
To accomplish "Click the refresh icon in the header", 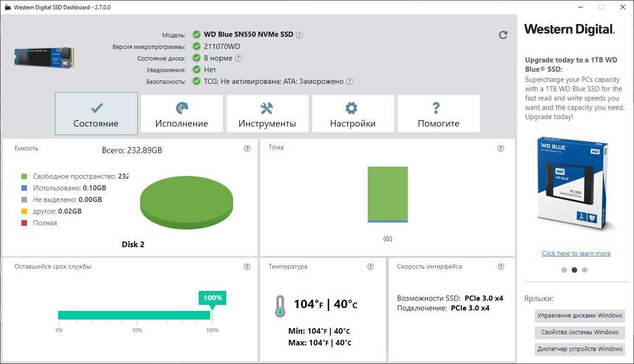I will pos(503,35).
